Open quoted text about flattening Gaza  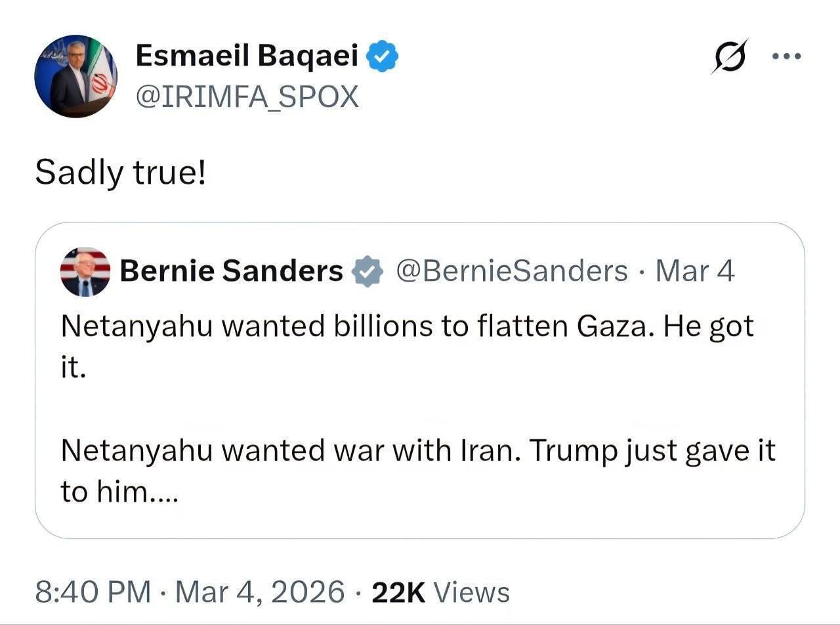(407, 326)
